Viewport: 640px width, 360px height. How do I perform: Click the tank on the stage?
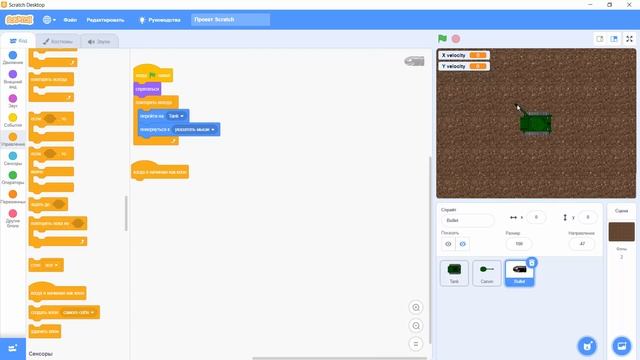pyautogui.click(x=536, y=123)
